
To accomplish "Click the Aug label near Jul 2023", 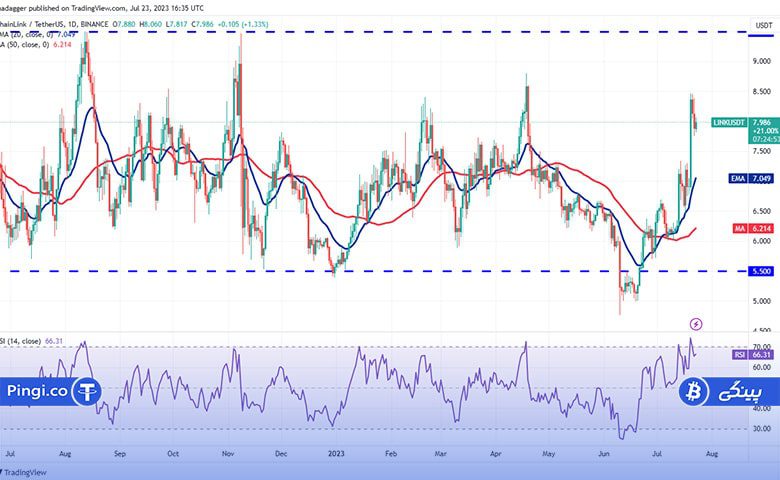I will (x=712, y=454).
